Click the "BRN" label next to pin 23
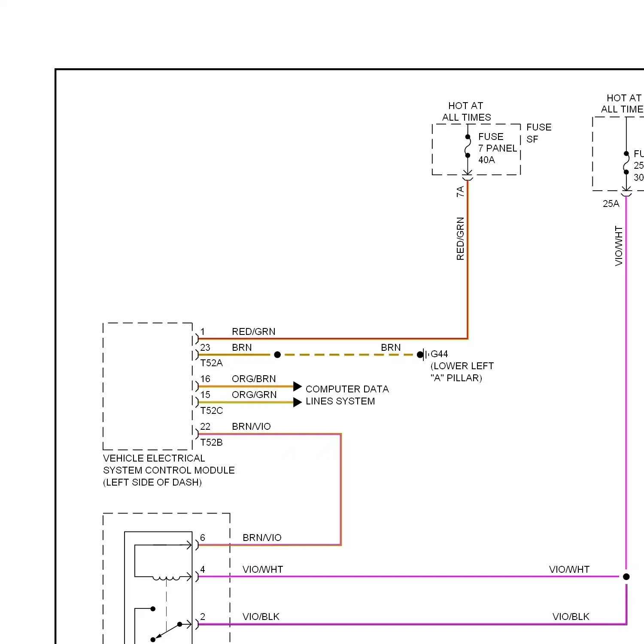This screenshot has height=644, width=644. tap(242, 347)
